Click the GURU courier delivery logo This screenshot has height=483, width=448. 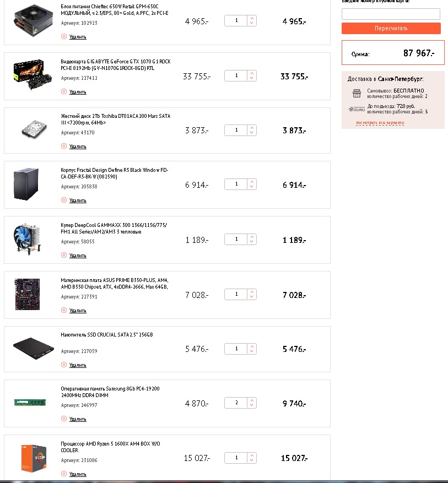point(357,109)
